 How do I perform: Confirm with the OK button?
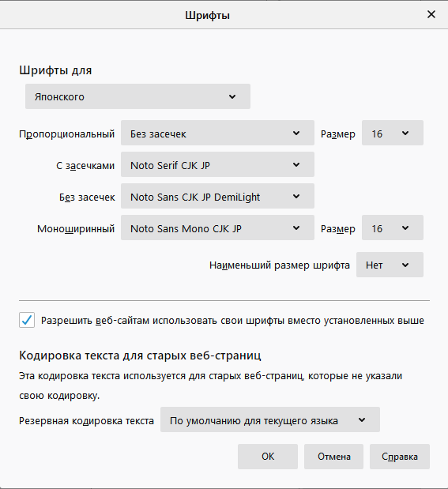click(268, 457)
